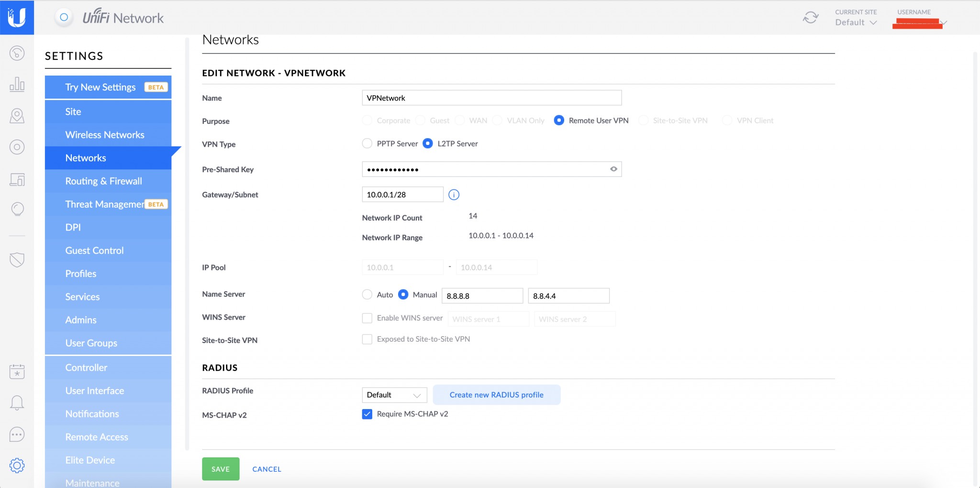Open the RADIUS Profile dropdown
Image resolution: width=980 pixels, height=488 pixels.
[x=394, y=395]
